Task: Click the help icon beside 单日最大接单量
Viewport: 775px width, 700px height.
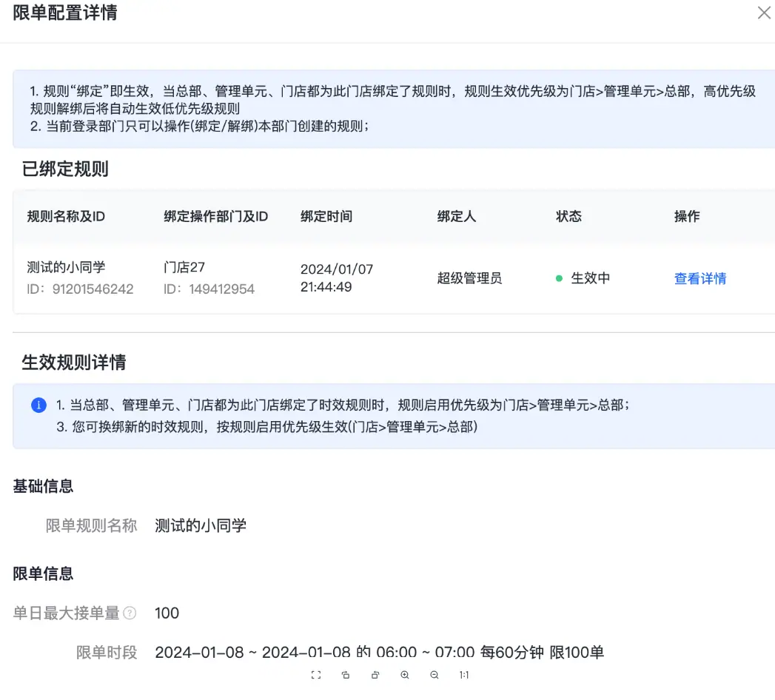Action: (130, 613)
